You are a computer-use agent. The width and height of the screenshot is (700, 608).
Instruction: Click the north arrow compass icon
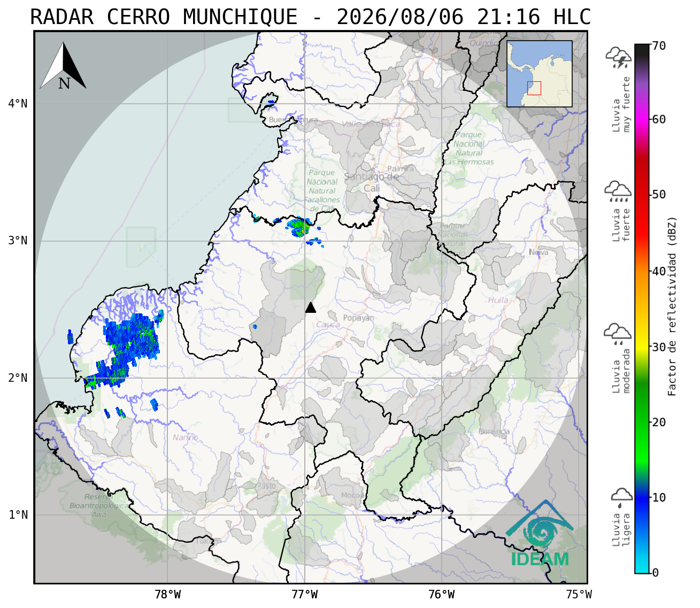pos(63,66)
